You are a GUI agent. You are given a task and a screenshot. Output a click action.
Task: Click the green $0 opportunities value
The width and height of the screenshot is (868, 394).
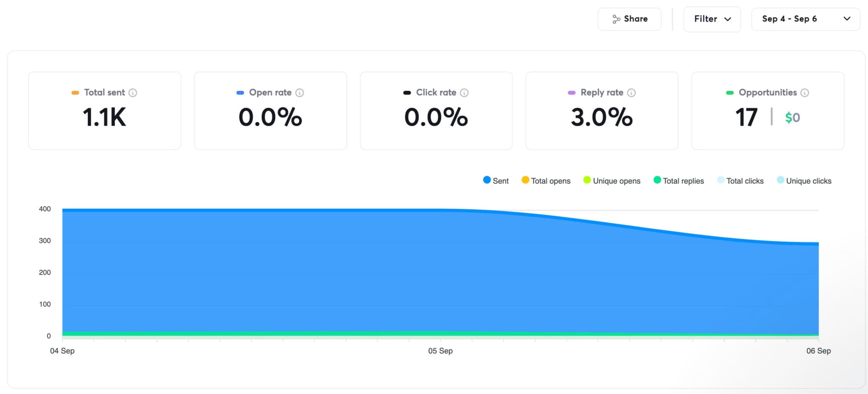coord(792,117)
